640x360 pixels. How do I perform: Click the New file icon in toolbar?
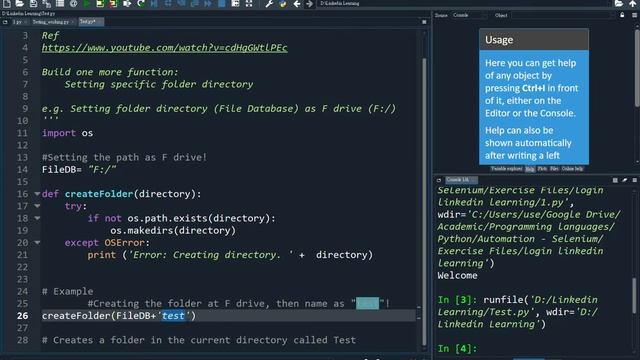click(x=7, y=3)
